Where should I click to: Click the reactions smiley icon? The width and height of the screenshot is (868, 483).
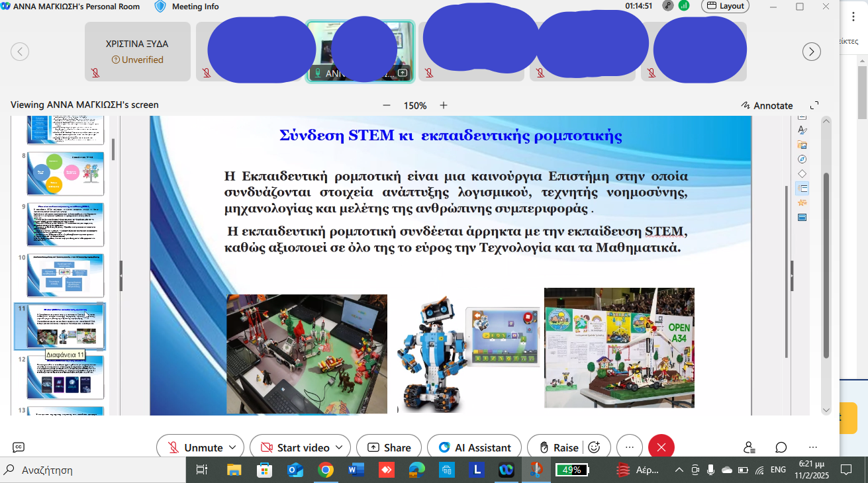594,447
